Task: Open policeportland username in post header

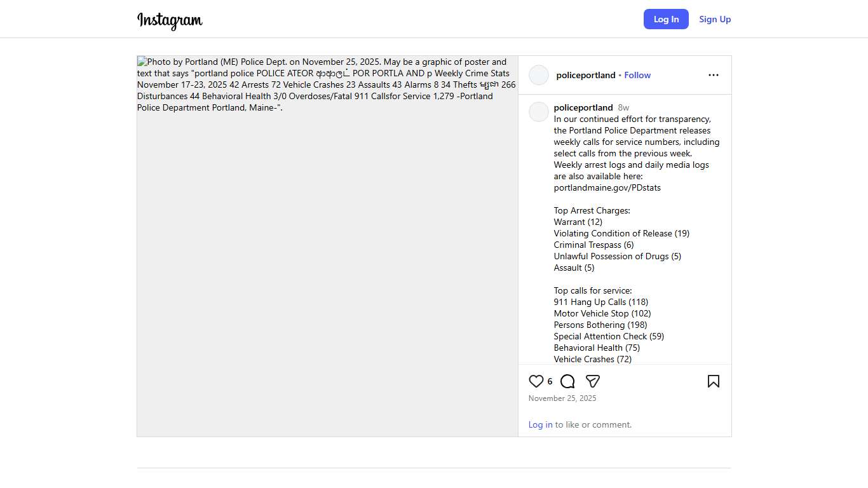Action: click(x=586, y=75)
